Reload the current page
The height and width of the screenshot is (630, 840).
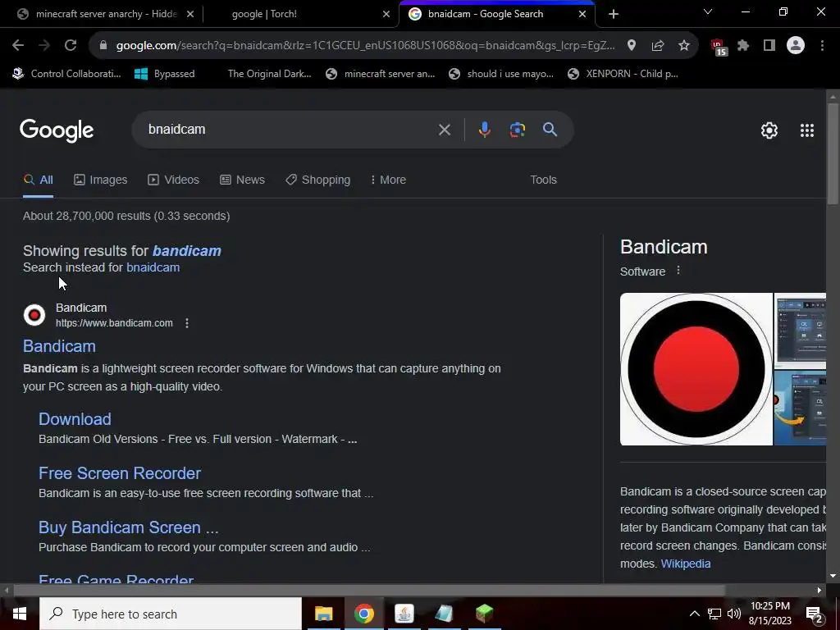(x=71, y=46)
